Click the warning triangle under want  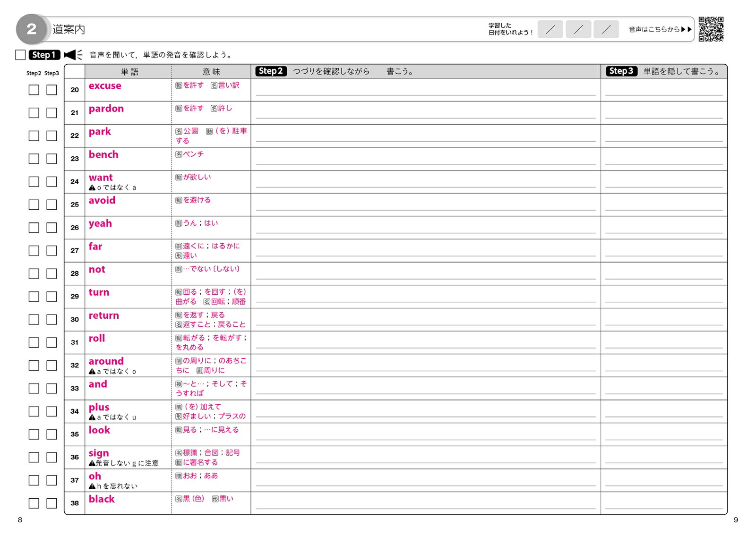pos(92,187)
